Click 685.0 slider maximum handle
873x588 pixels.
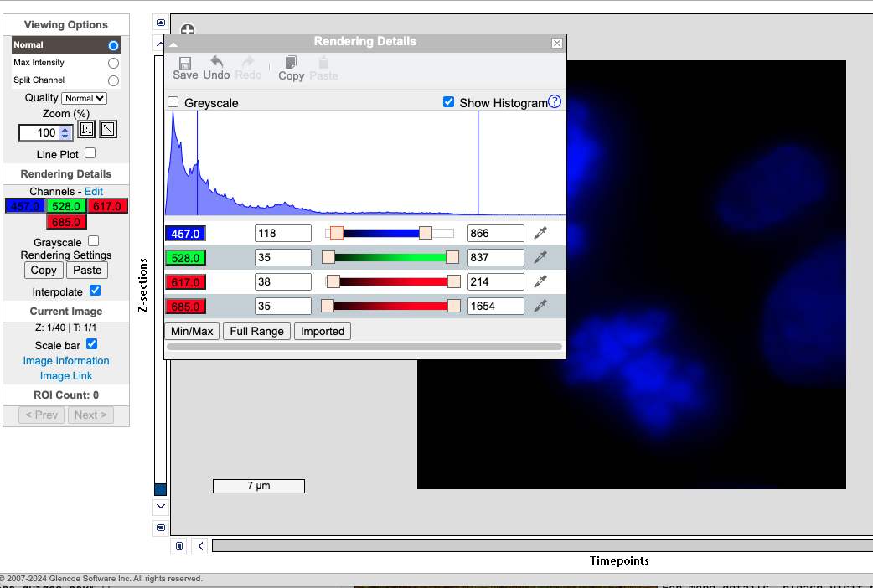[454, 306]
